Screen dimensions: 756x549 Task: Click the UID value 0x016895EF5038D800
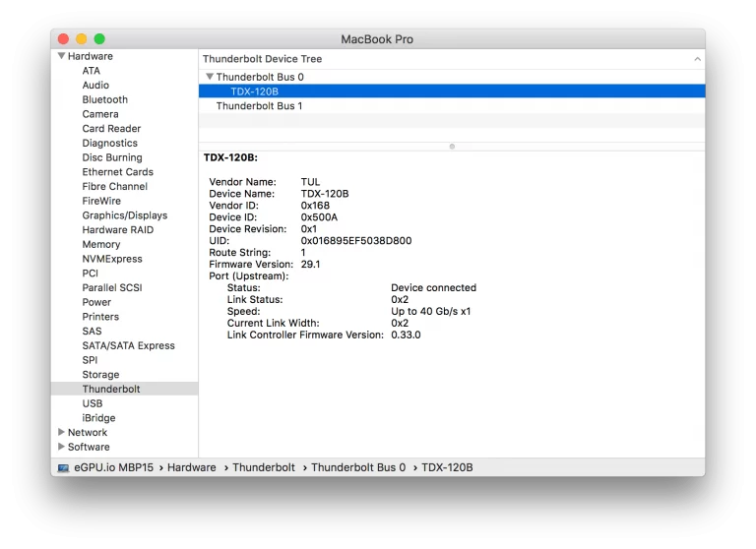click(356, 240)
